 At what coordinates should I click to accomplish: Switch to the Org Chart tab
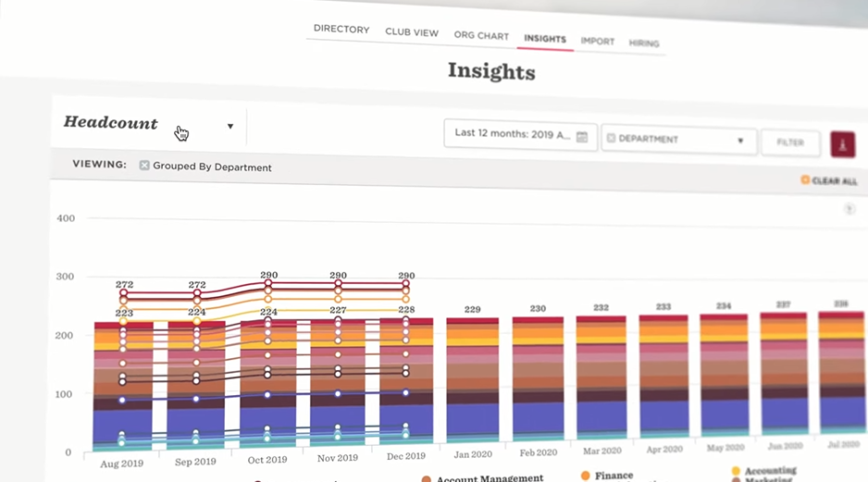(x=481, y=35)
